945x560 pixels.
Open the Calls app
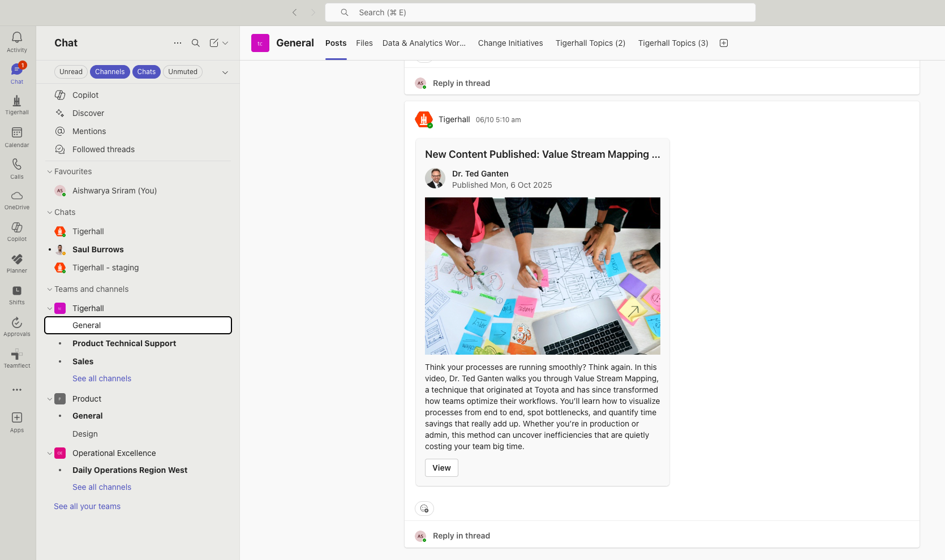pyautogui.click(x=17, y=169)
